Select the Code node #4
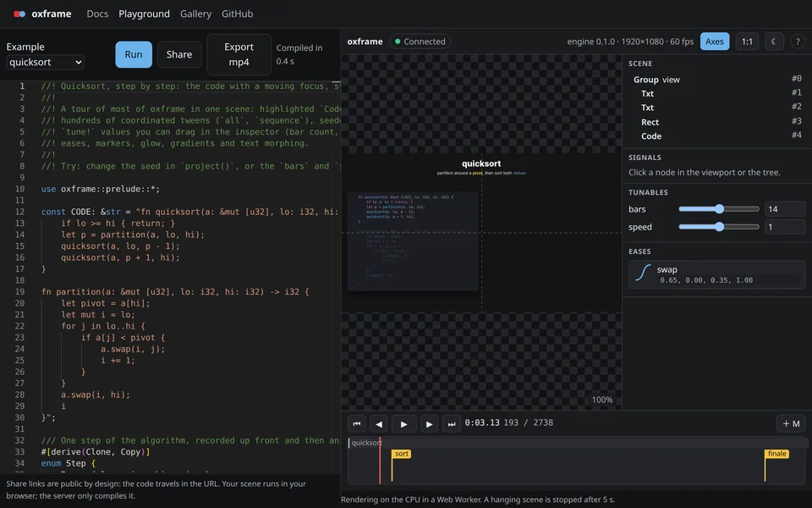 coord(716,135)
